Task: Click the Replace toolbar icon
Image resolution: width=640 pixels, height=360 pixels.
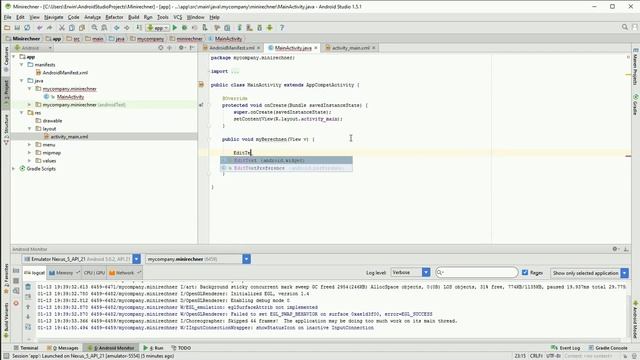Action: (x=104, y=28)
